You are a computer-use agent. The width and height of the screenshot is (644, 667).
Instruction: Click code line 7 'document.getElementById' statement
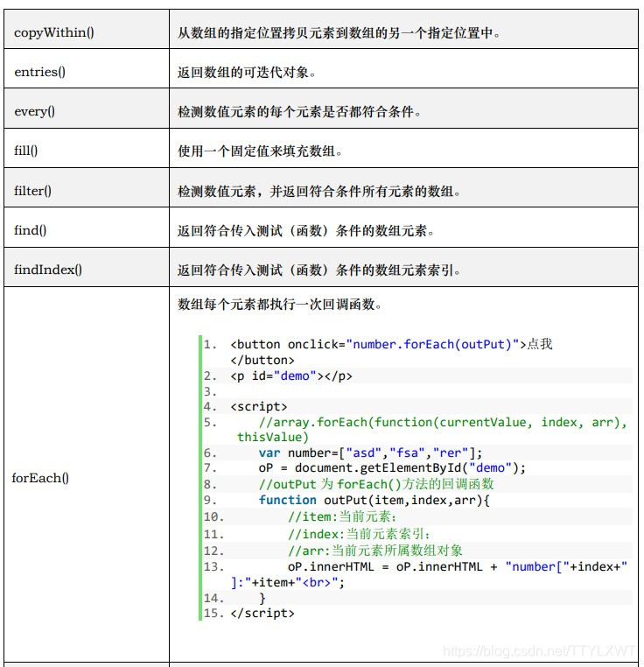pyautogui.click(x=392, y=468)
